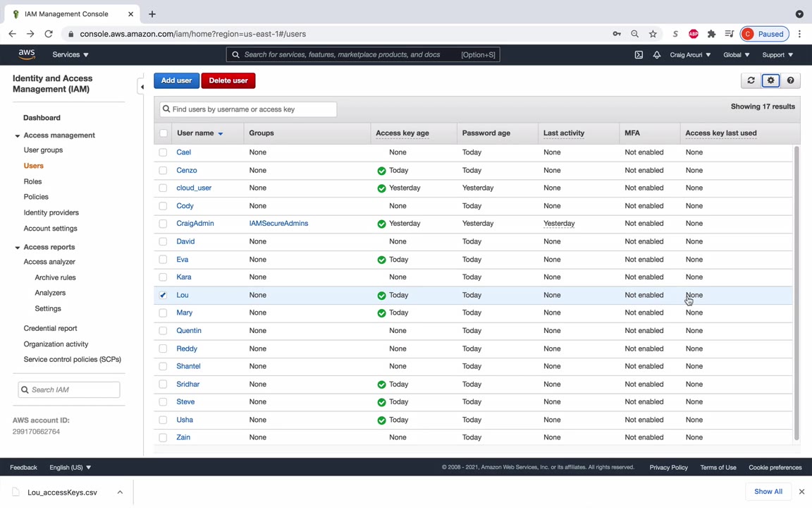Expand the Craig Arcuri account menu

click(689, 54)
